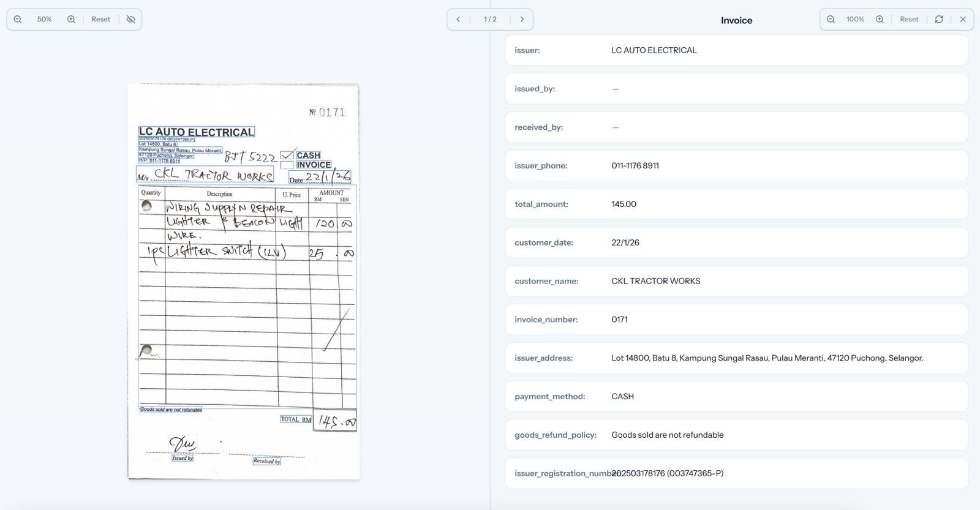Select the customer_name field row
The width and height of the screenshot is (980, 510).
736,281
